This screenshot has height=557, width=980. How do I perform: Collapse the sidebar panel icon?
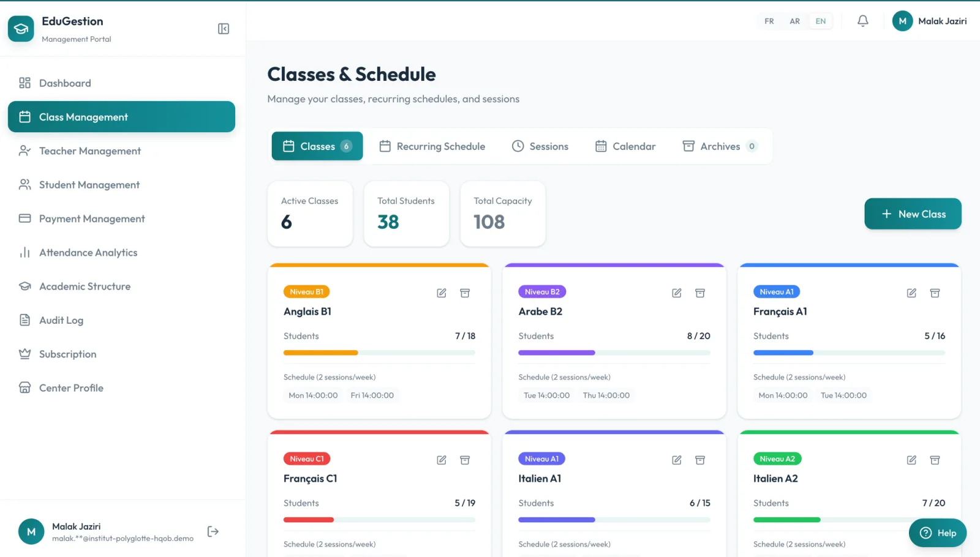[224, 29]
